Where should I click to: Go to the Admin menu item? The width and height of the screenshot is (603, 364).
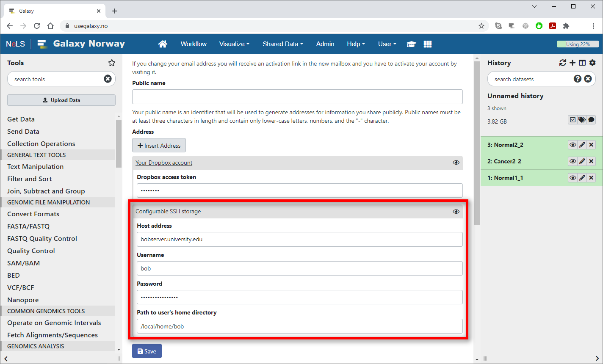[x=325, y=44]
